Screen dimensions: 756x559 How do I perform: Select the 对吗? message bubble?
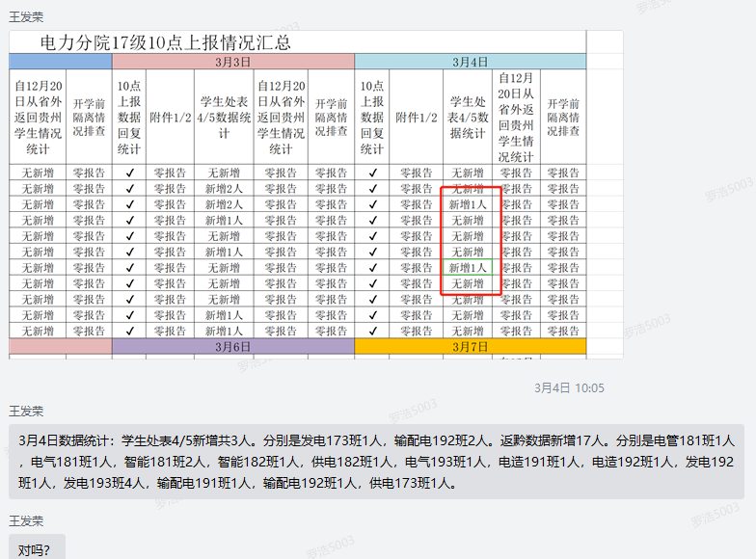(37, 547)
